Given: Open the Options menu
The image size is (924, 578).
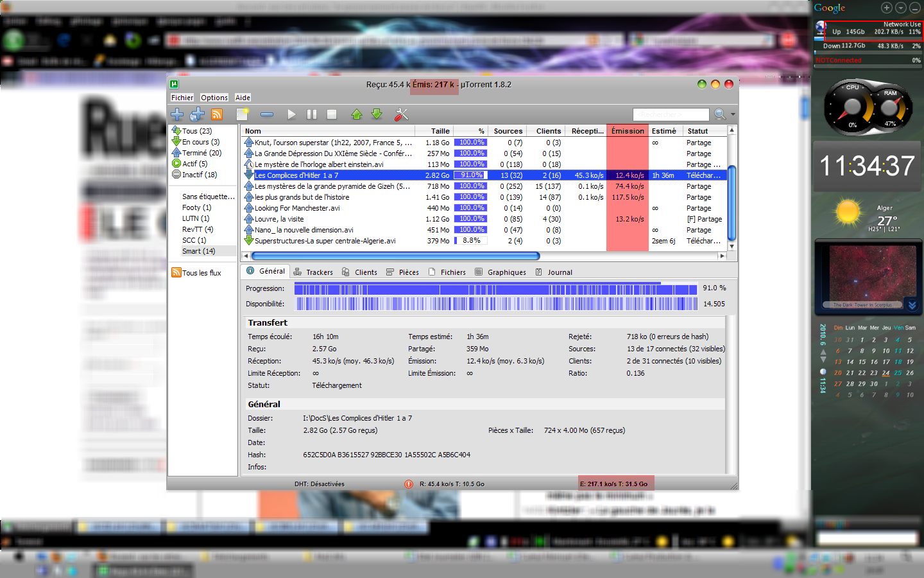Looking at the screenshot, I should click(x=214, y=98).
